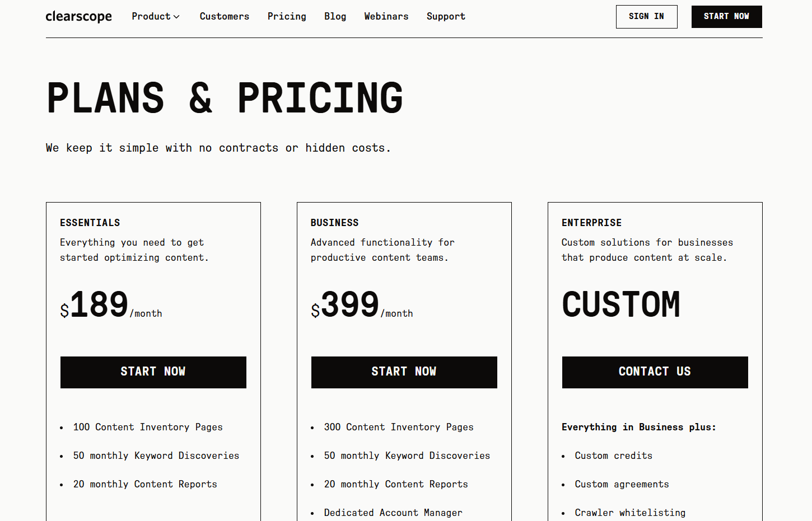Click the Enterprise plan title
Screen dimensions: 812x521
[x=591, y=223]
